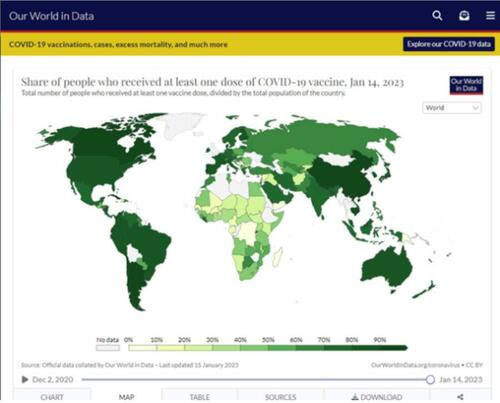Click the 0% to 10% legend swatch
This screenshot has height=403, width=500.
[142, 348]
